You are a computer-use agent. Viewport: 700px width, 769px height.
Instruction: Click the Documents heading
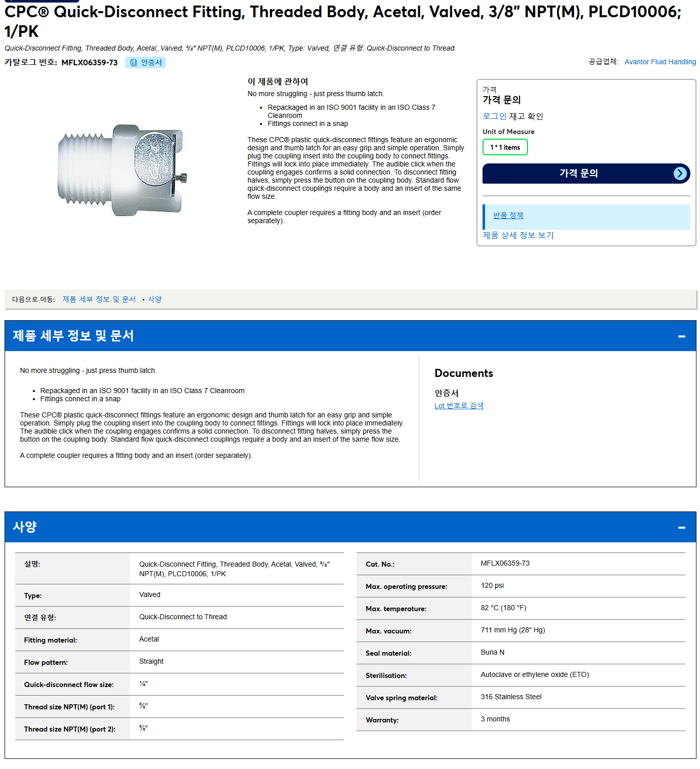(463, 373)
